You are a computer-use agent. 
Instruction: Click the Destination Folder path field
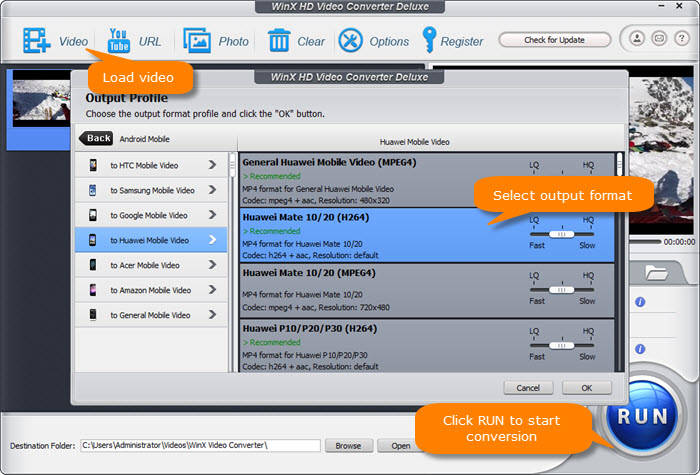point(200,446)
